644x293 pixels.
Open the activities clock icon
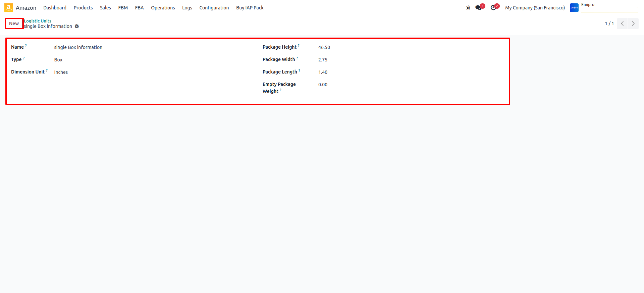[493, 8]
